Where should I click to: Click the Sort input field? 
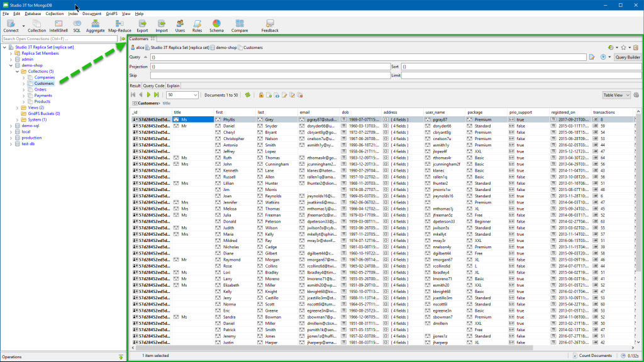tap(521, 67)
